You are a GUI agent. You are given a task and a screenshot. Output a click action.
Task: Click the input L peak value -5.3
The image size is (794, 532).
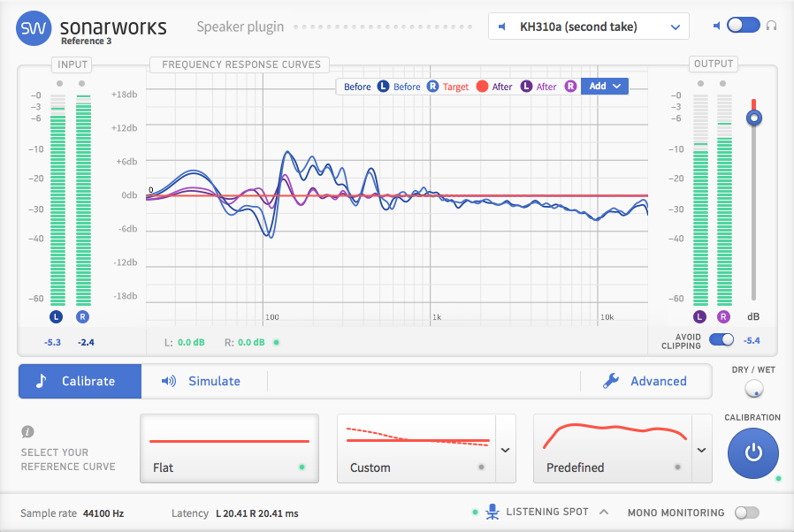(53, 343)
